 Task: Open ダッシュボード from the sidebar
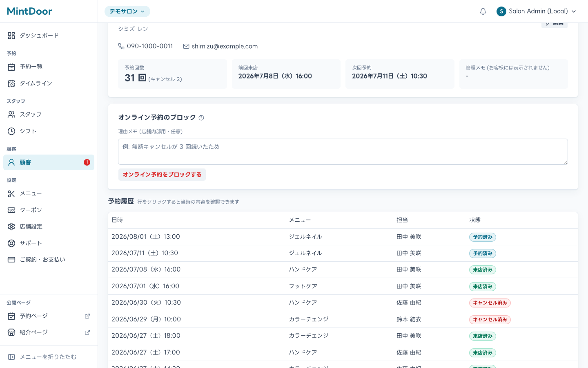[x=49, y=36]
